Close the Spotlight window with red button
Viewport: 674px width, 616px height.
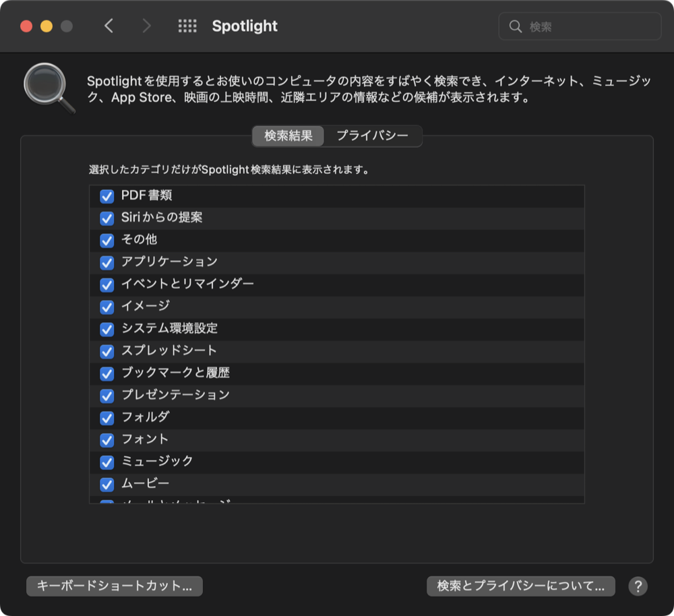click(26, 26)
